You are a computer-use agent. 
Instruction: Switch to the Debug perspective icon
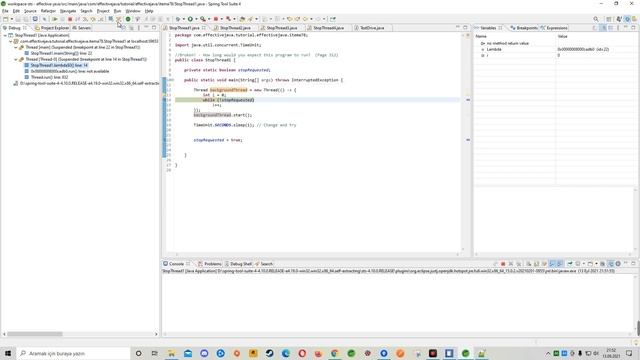(627, 19)
